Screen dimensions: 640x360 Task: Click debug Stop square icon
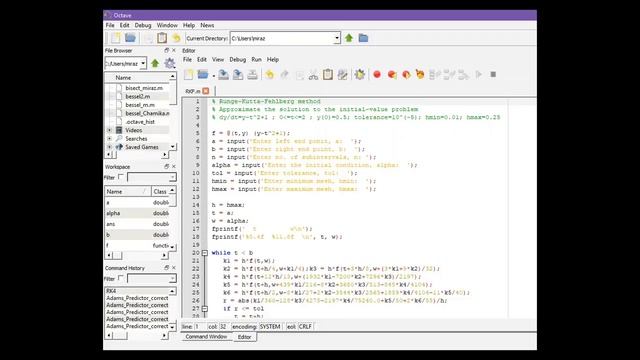pos(493,75)
